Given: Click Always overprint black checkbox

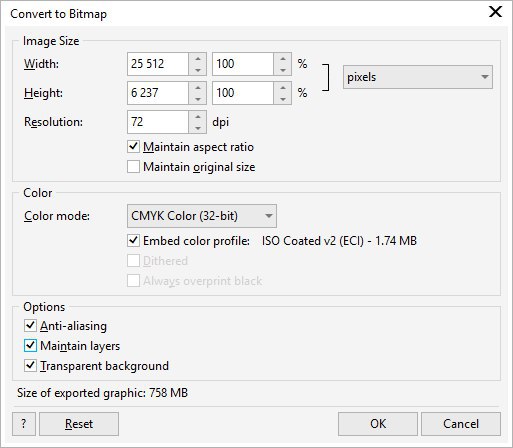Looking at the screenshot, I should (x=133, y=281).
